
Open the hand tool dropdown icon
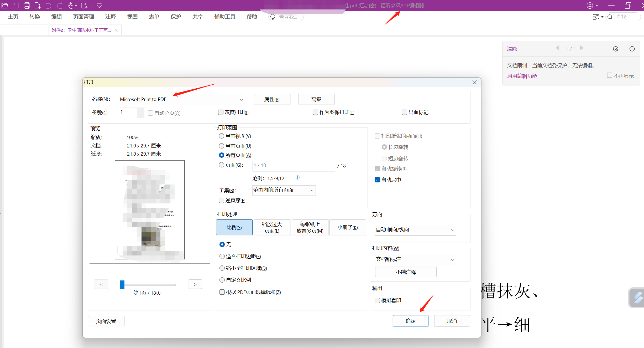76,5
